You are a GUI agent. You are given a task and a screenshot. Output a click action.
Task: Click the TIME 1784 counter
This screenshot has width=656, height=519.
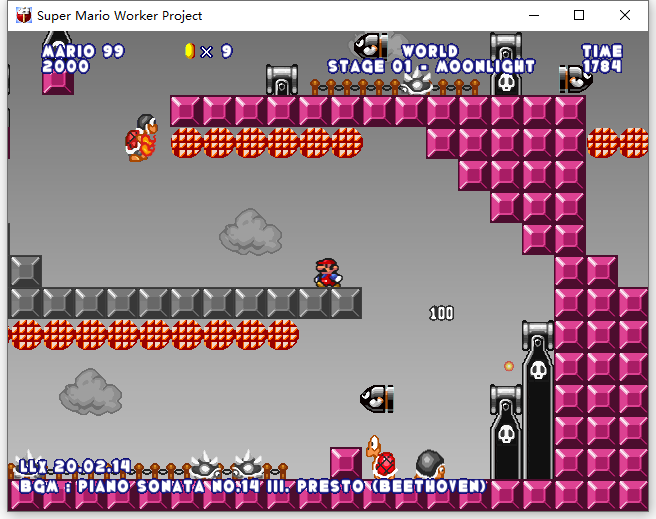pos(602,59)
